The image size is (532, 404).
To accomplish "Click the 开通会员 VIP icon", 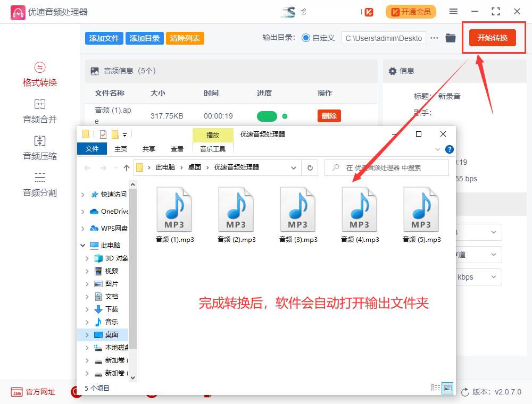I will [410, 11].
